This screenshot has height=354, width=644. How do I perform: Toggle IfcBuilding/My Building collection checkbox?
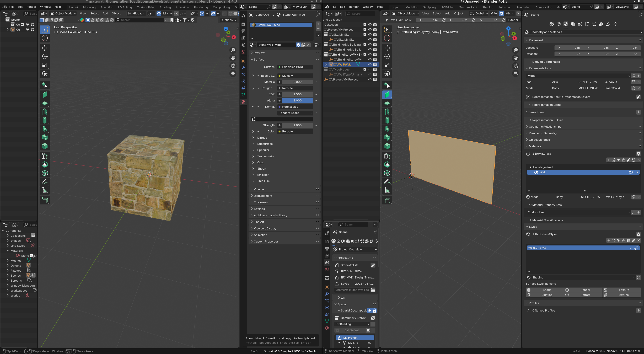(365, 45)
